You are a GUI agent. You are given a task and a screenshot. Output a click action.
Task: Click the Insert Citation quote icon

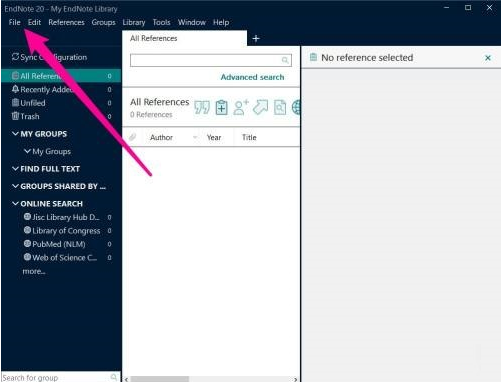coord(202,107)
